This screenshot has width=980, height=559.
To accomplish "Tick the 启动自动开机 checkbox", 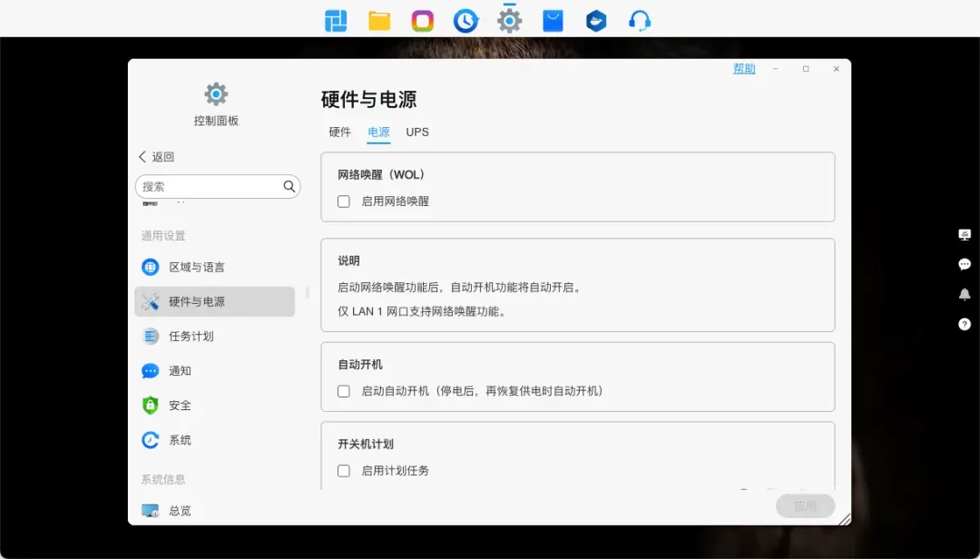I will 344,391.
